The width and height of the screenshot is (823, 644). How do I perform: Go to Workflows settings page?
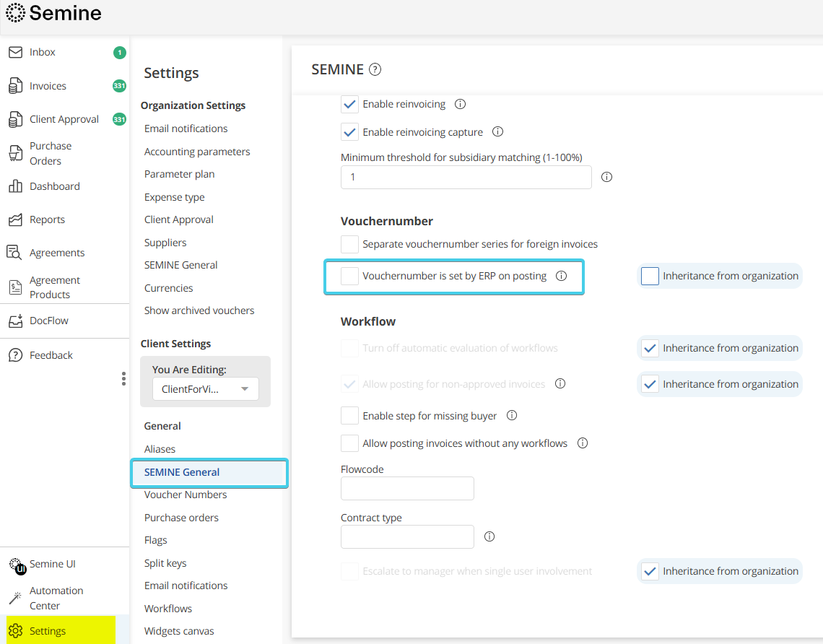pos(168,609)
